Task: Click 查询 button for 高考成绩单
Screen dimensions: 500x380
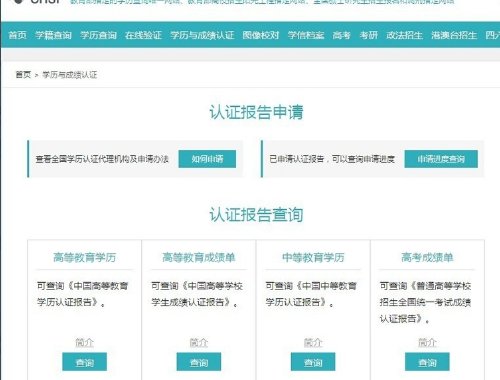Action: point(427,362)
